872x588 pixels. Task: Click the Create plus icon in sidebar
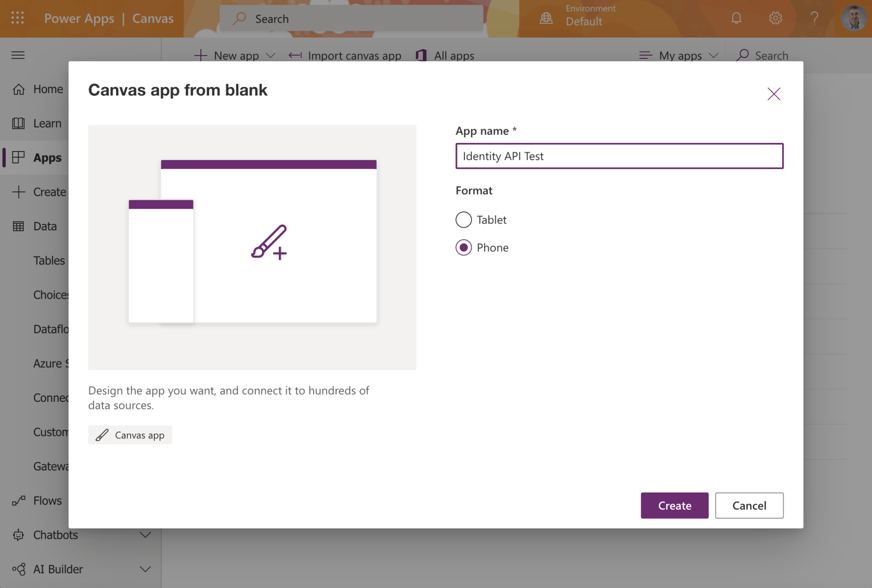(x=19, y=192)
